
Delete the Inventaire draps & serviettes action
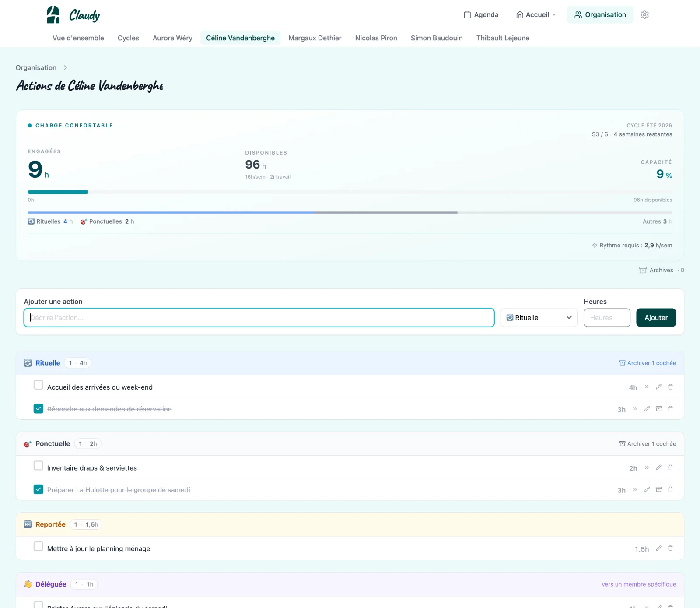(670, 468)
